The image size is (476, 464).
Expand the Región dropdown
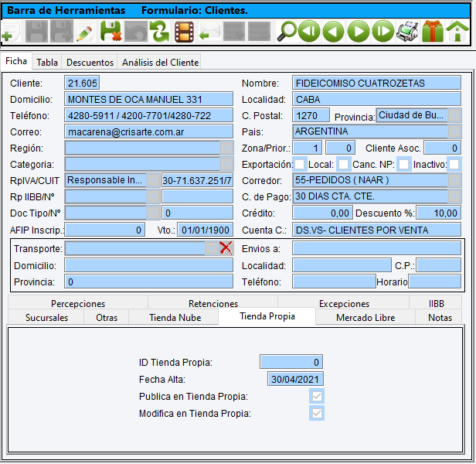(x=226, y=148)
